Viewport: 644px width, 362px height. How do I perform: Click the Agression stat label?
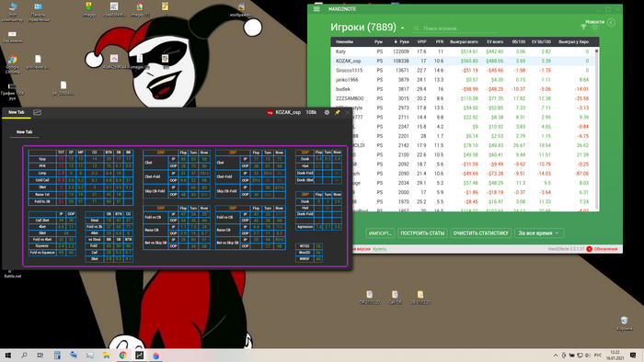coord(305,227)
